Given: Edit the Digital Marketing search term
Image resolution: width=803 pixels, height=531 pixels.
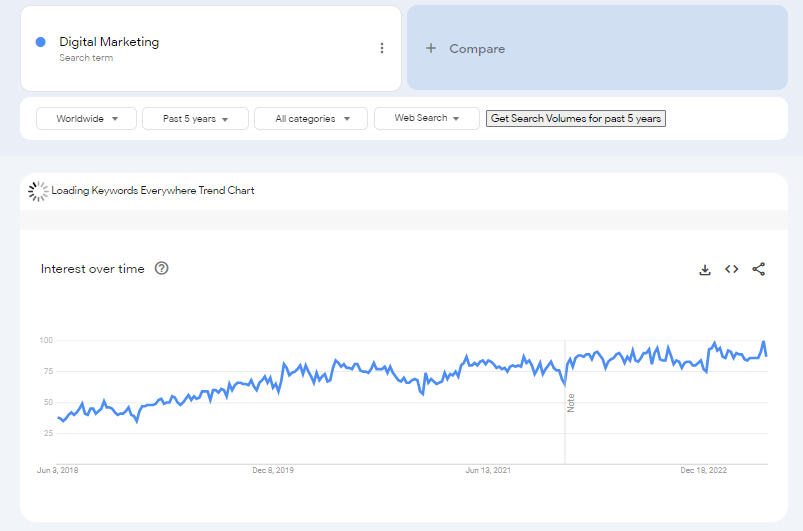Looking at the screenshot, I should coord(109,42).
